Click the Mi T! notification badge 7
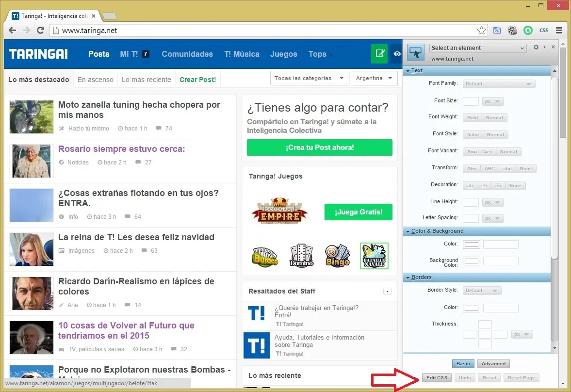Image resolution: width=571 pixels, height=392 pixels. (x=146, y=54)
